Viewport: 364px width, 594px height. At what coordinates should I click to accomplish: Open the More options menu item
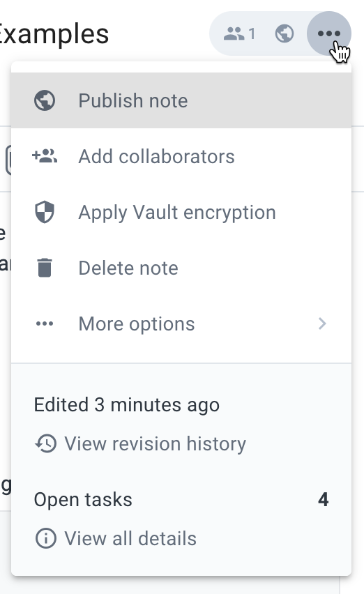[x=181, y=323]
